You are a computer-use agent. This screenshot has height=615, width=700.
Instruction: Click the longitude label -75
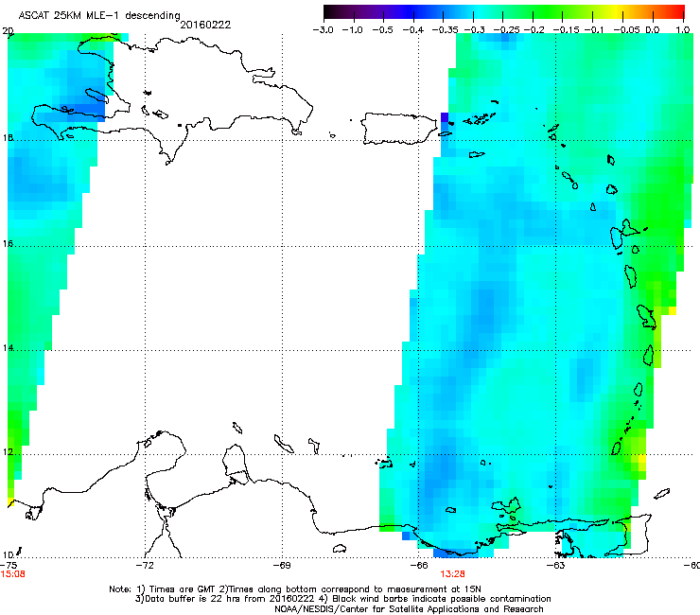pos(9,565)
